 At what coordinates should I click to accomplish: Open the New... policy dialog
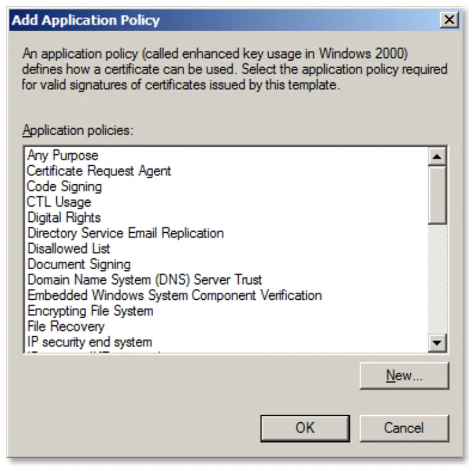click(405, 376)
